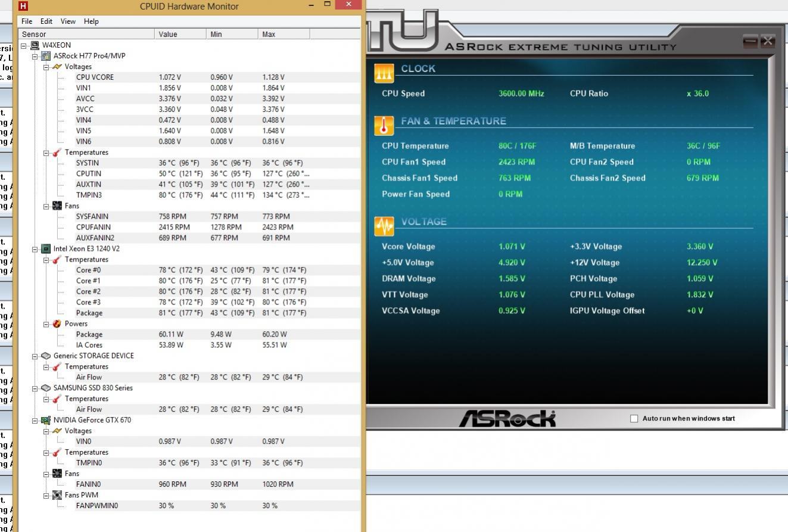This screenshot has width=788, height=532.
Task: Select the Core #0 temperature row
Action: (x=189, y=270)
